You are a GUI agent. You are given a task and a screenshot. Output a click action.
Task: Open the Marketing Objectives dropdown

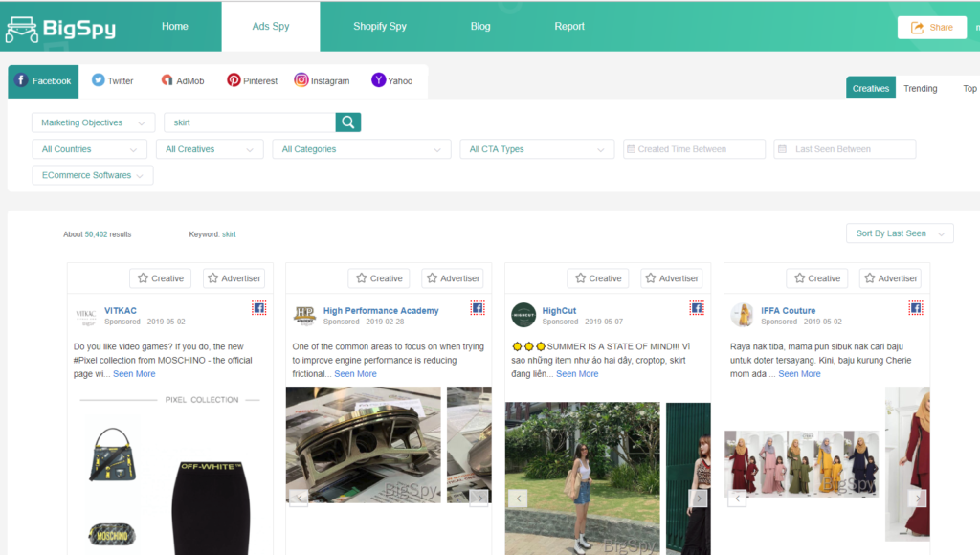coord(93,122)
